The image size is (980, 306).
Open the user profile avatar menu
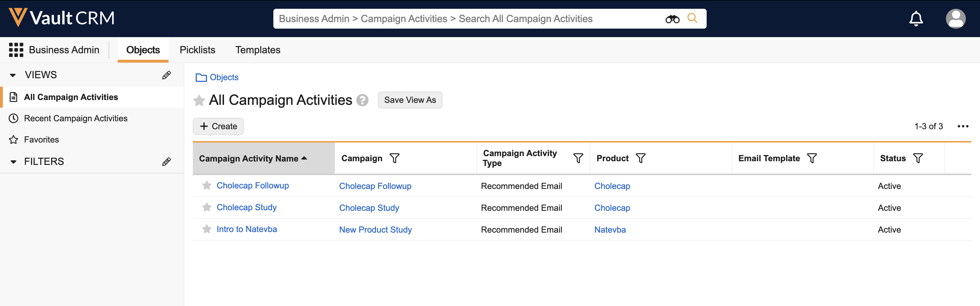click(x=955, y=19)
